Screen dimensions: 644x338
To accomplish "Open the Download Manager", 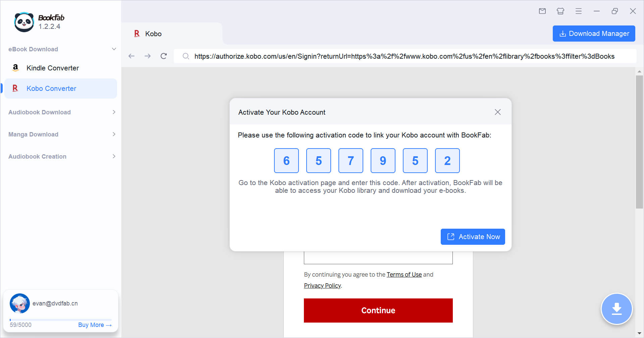I will tap(594, 34).
